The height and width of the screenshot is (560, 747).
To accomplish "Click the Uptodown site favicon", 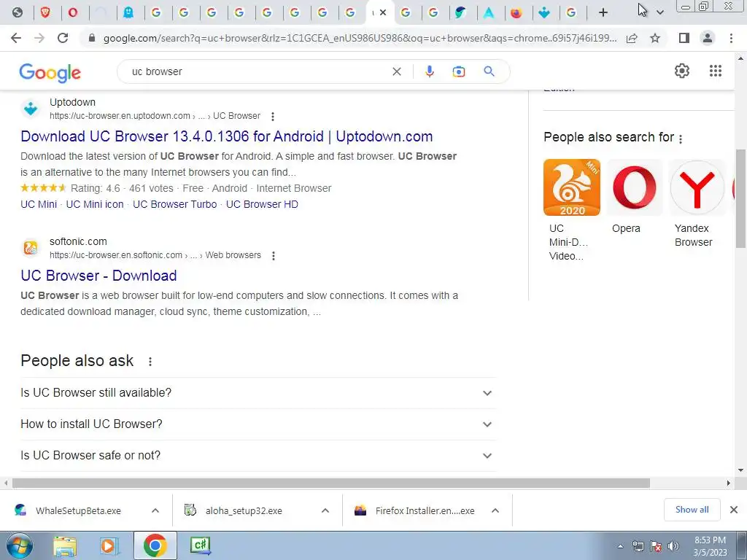I will [x=31, y=109].
